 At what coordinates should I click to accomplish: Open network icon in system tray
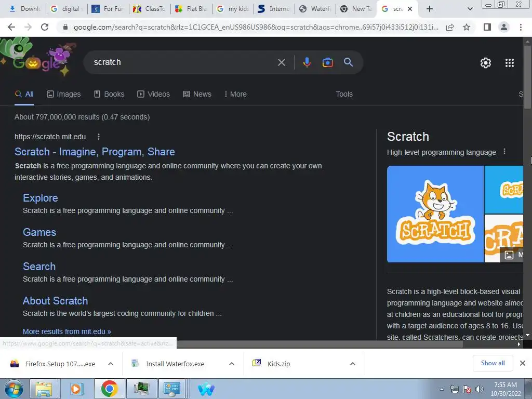point(454,389)
